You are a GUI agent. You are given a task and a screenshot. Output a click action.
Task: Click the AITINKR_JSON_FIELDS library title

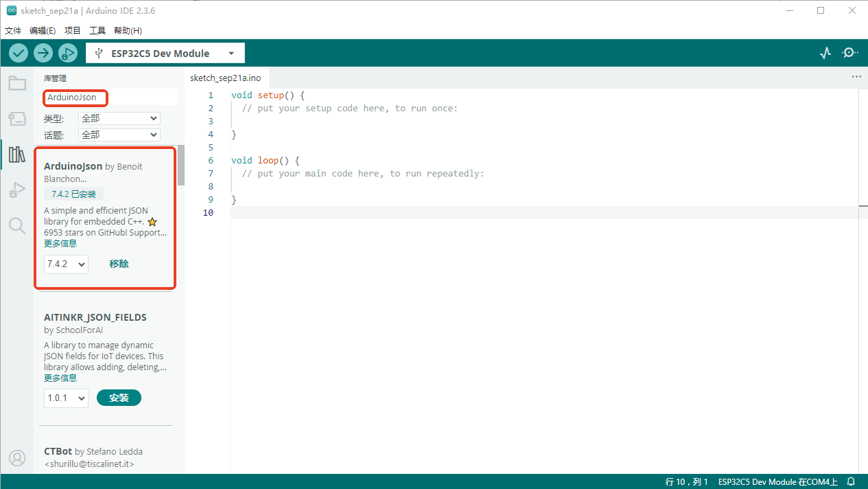pyautogui.click(x=95, y=317)
